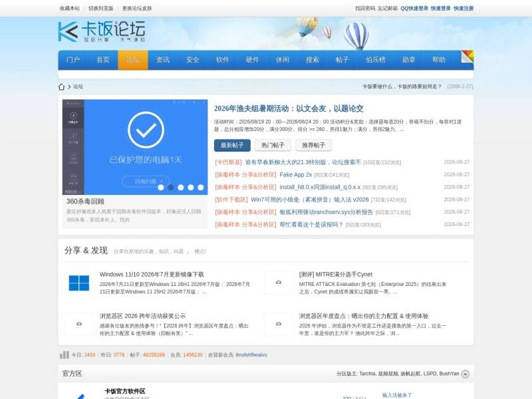Open Win7可用的小狼毫 input method post
This screenshot has height=399, width=532.
309,199
